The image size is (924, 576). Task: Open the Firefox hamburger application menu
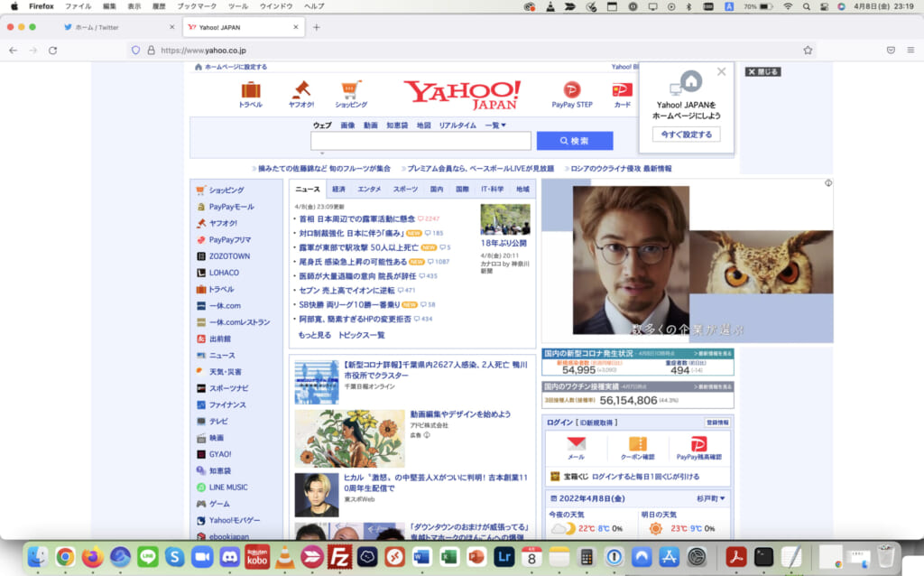click(912, 51)
